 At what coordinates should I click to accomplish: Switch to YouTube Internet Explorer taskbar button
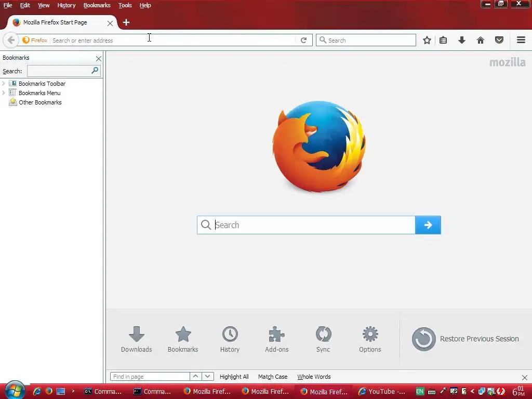coord(382,392)
